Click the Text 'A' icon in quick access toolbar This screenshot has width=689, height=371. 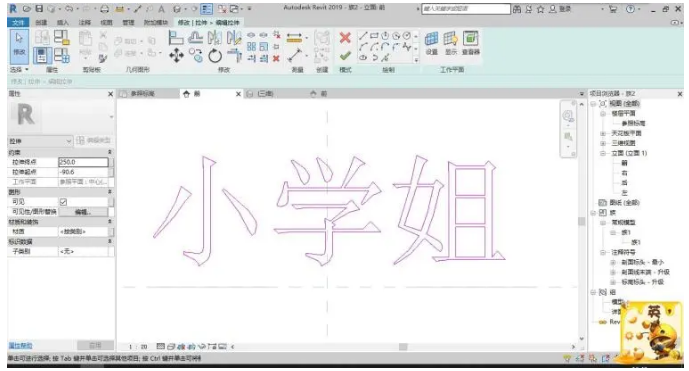(161, 8)
